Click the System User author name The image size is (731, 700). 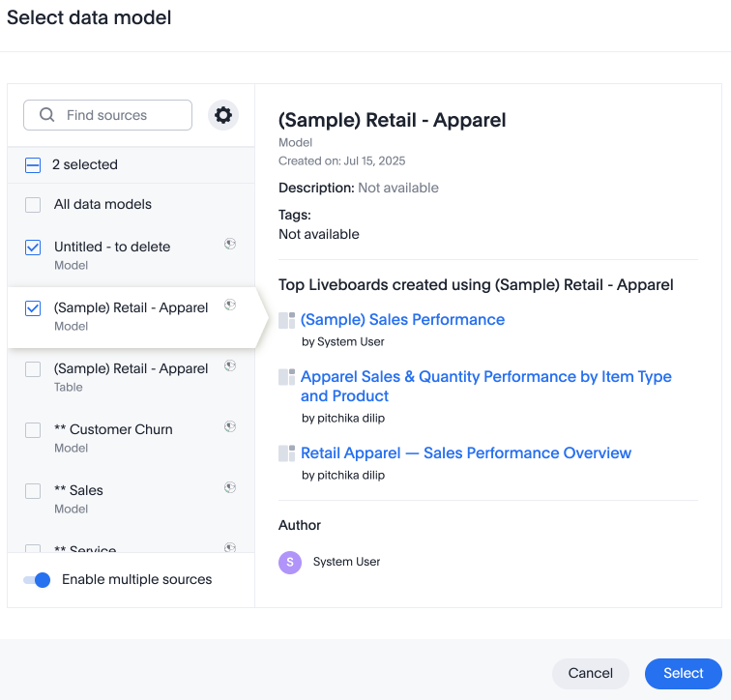click(346, 562)
